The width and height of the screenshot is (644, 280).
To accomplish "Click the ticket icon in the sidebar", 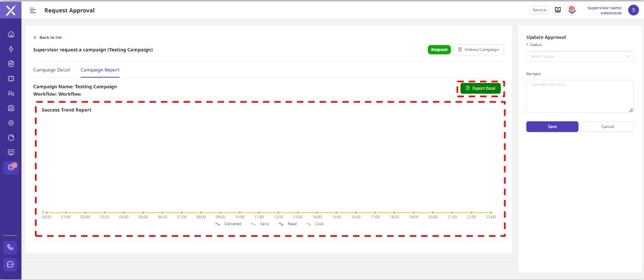I will tap(11, 79).
